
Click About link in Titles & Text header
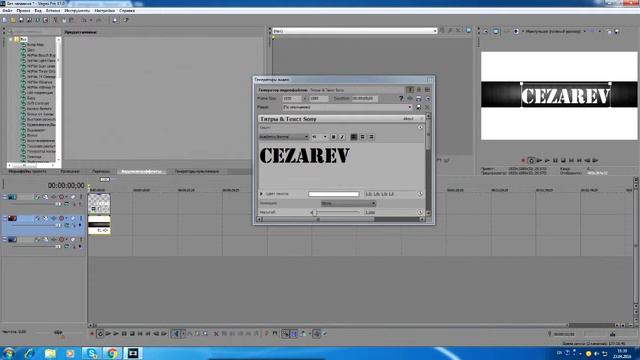pos(408,119)
